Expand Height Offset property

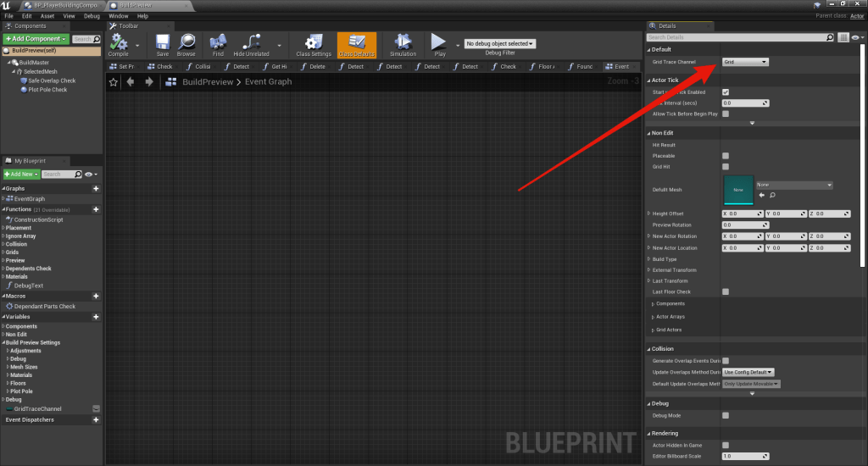[648, 214]
